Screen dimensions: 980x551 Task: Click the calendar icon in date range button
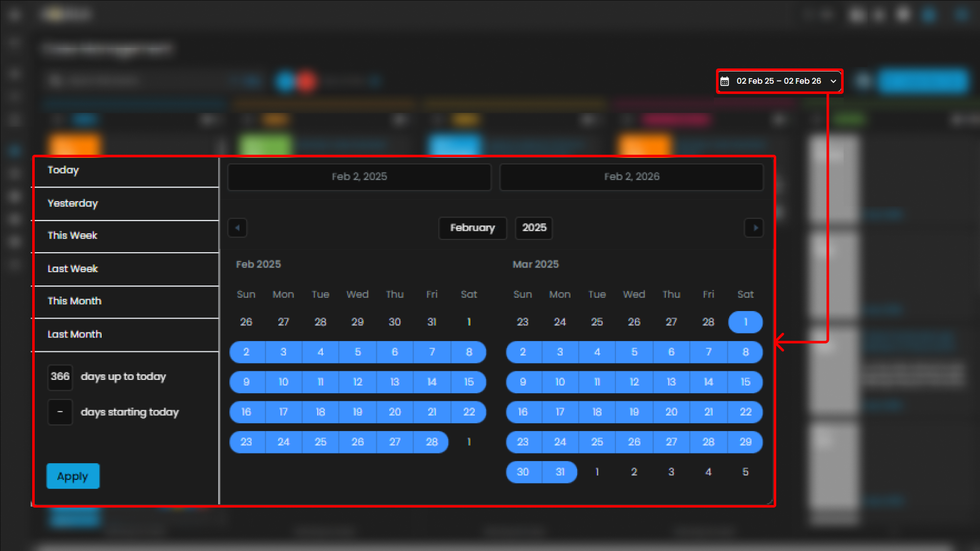click(725, 81)
